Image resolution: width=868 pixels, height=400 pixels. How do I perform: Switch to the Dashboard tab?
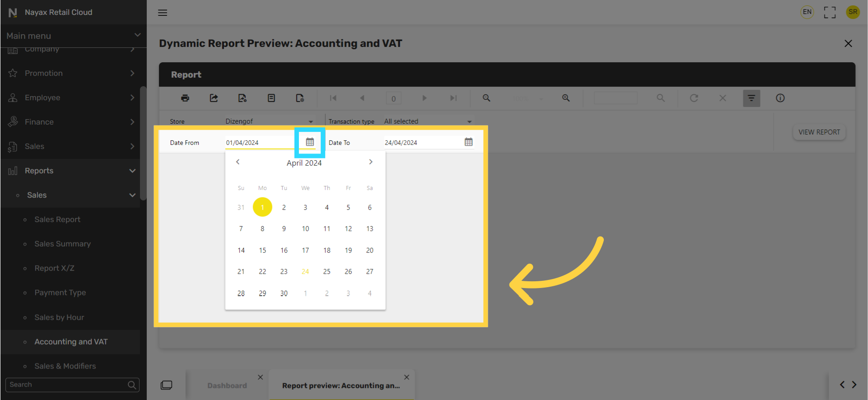pos(227,386)
